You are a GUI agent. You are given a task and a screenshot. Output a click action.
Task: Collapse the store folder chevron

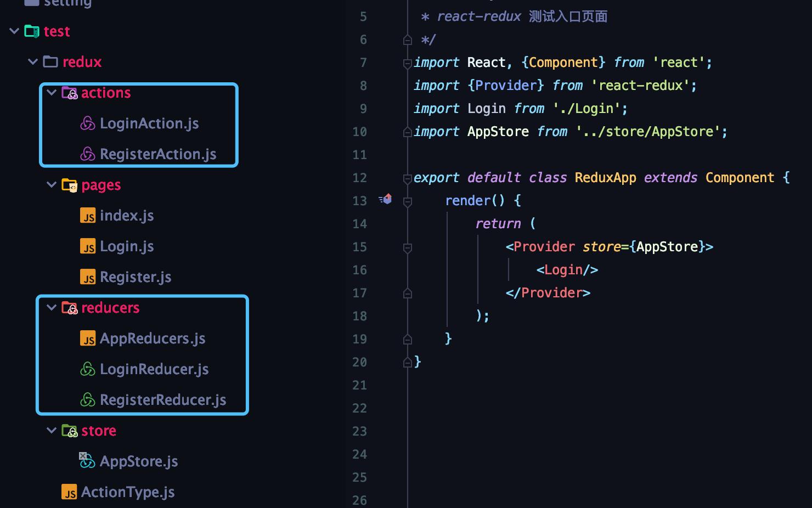52,431
